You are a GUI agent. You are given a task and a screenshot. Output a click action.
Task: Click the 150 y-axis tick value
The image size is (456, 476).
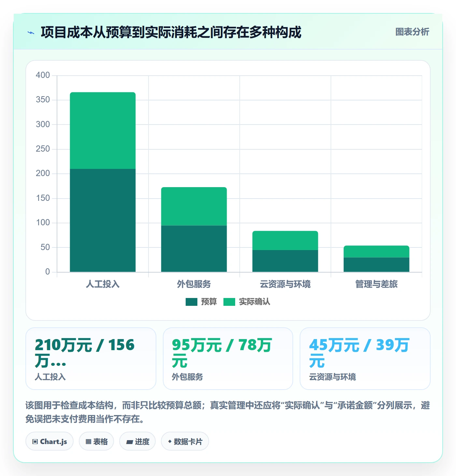coord(43,198)
